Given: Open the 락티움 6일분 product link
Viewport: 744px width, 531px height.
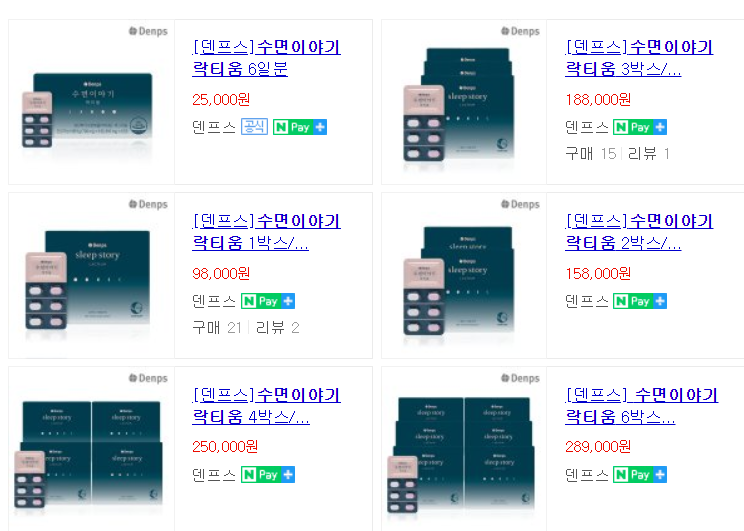Looking at the screenshot, I should coord(266,58).
